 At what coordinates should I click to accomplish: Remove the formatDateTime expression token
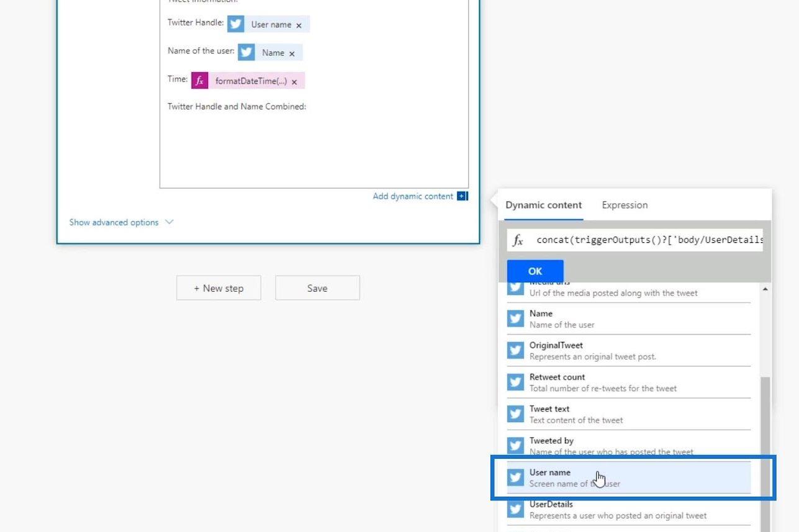click(x=294, y=82)
